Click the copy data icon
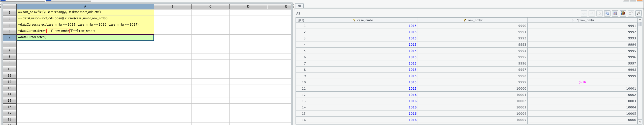Screen dimensions: 644x125 coord(607,13)
